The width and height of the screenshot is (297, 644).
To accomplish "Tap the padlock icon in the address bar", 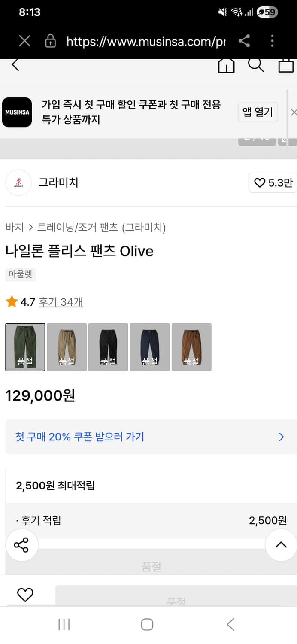I will pyautogui.click(x=50, y=41).
